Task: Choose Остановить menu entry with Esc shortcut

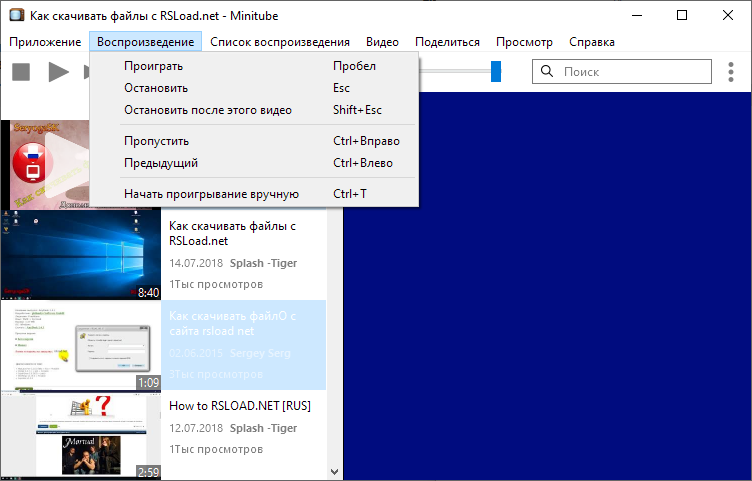Action: click(x=254, y=88)
